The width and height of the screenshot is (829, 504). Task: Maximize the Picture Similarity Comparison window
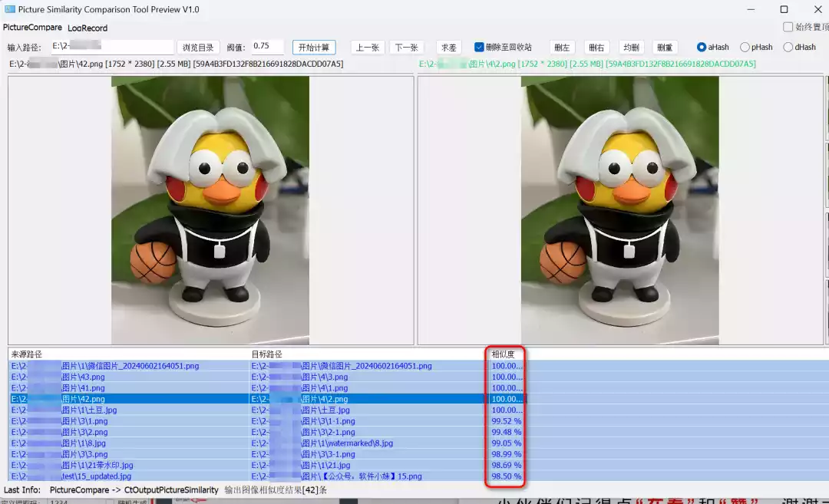tap(784, 9)
